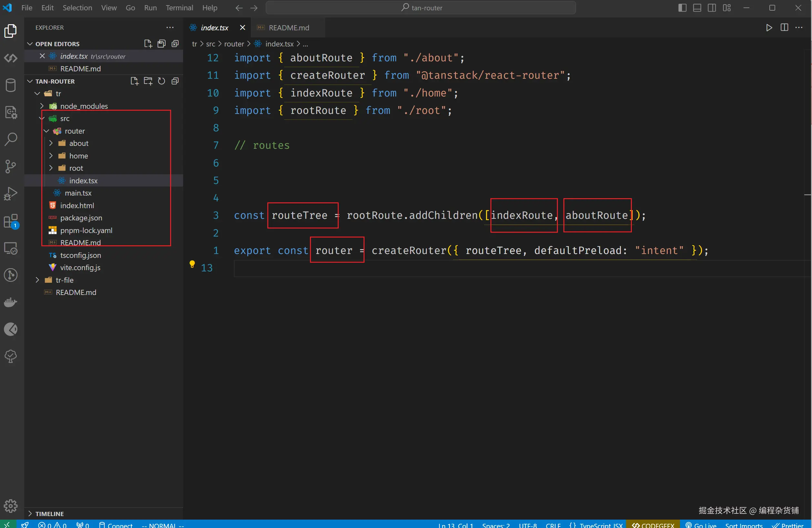
Task: Open the Source Control view
Action: point(11,166)
